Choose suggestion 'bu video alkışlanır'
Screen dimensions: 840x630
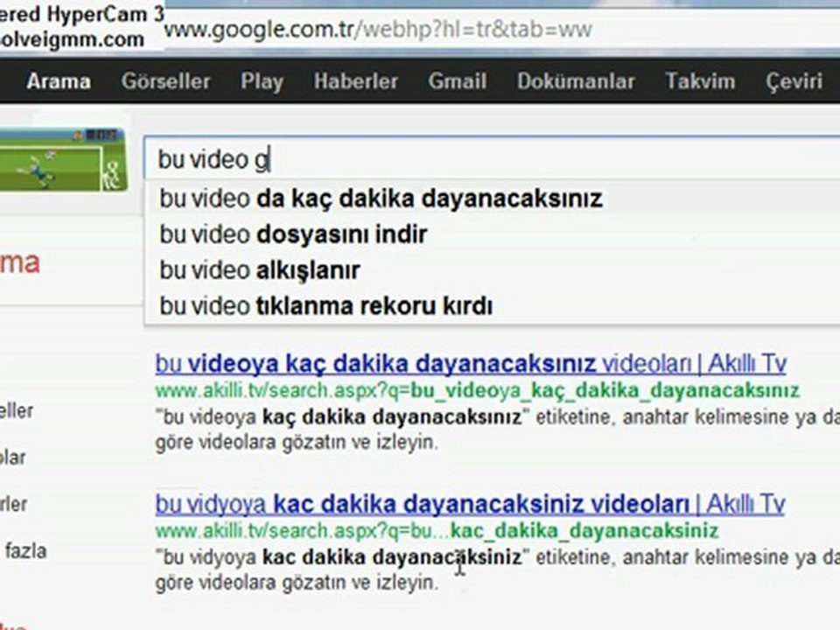491,270
